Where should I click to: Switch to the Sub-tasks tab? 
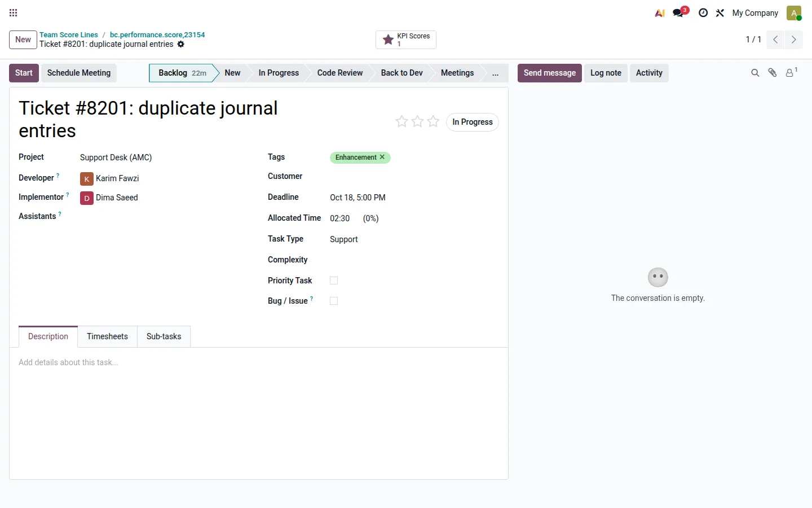coord(164,336)
